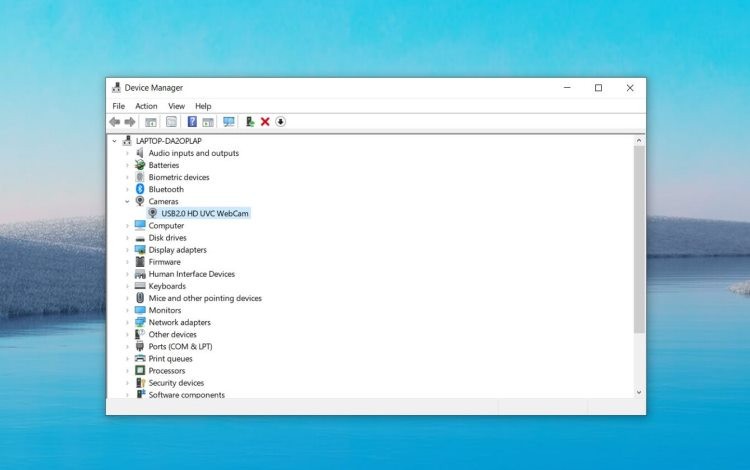
Task: Expand the Processors category
Action: click(127, 371)
